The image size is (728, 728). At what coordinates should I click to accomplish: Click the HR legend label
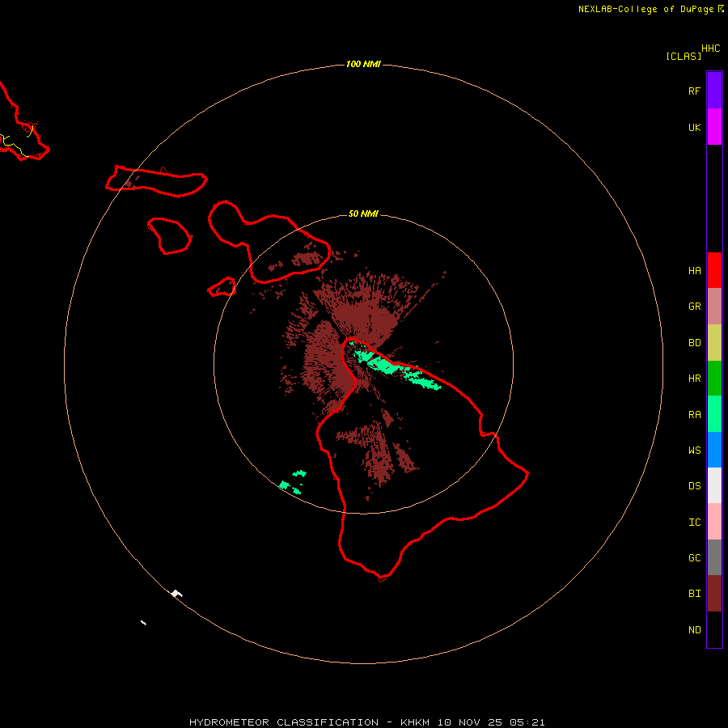tap(694, 379)
